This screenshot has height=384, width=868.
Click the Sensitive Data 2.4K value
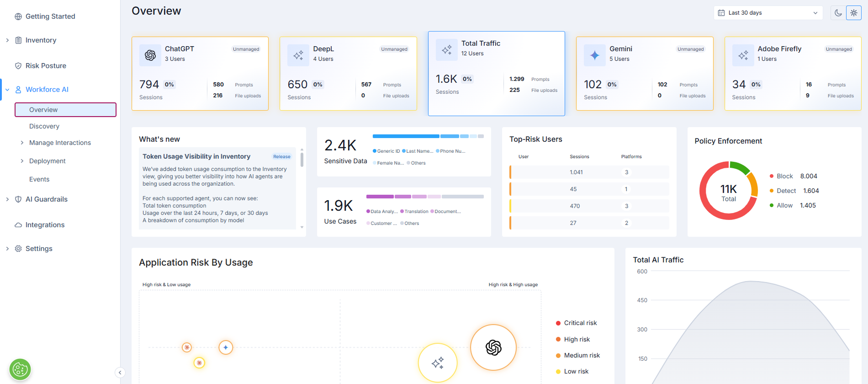tap(340, 145)
